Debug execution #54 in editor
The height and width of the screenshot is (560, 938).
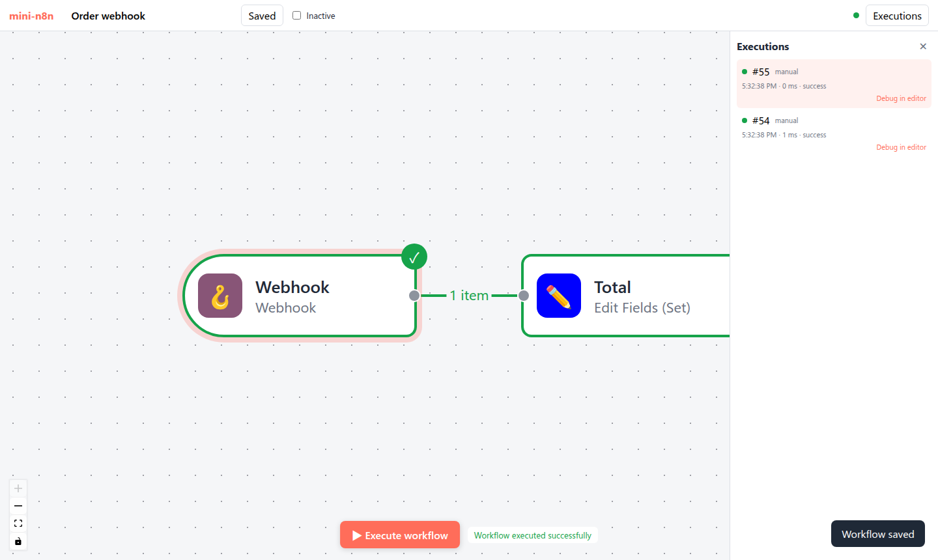coord(901,147)
